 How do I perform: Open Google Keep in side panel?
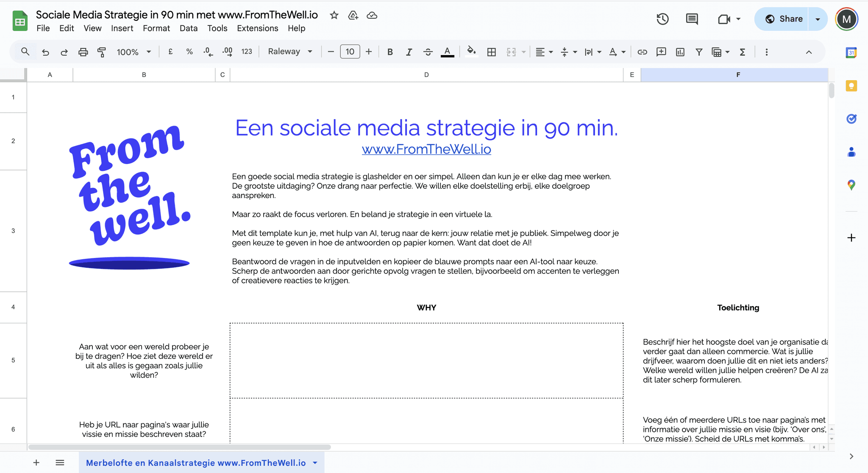tap(851, 86)
